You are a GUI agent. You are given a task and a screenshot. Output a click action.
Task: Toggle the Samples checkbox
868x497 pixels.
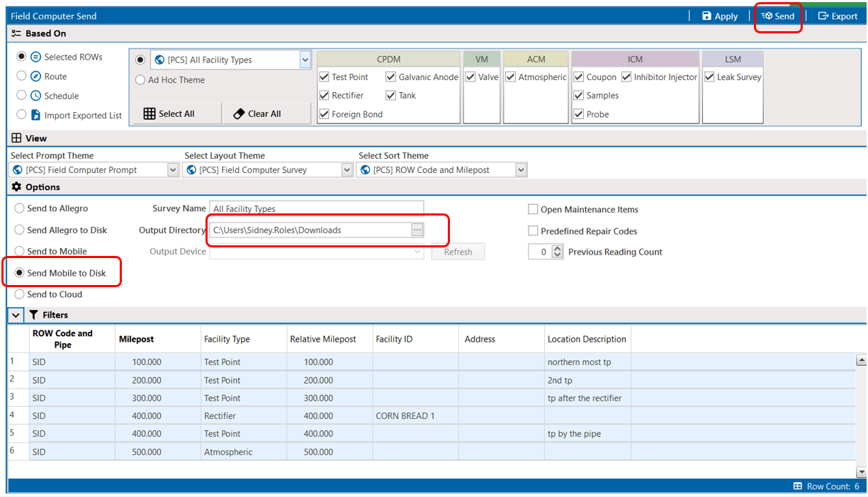coord(579,95)
